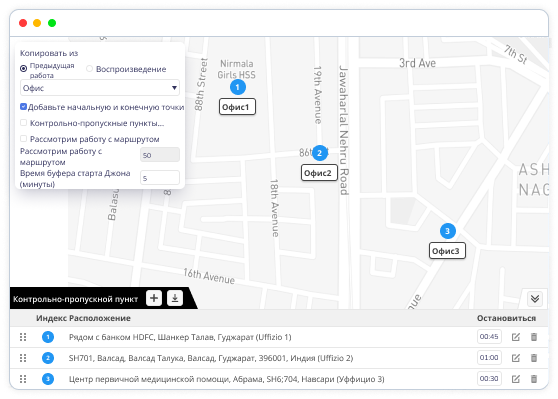The width and height of the screenshot is (558, 399).
Task: Click the Расположение column header
Action: pos(100,318)
